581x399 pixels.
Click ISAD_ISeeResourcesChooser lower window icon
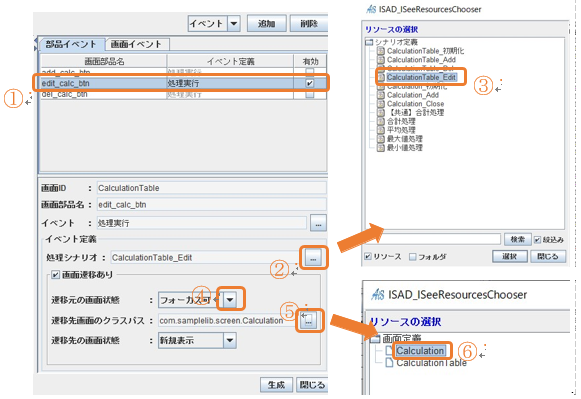pos(378,295)
